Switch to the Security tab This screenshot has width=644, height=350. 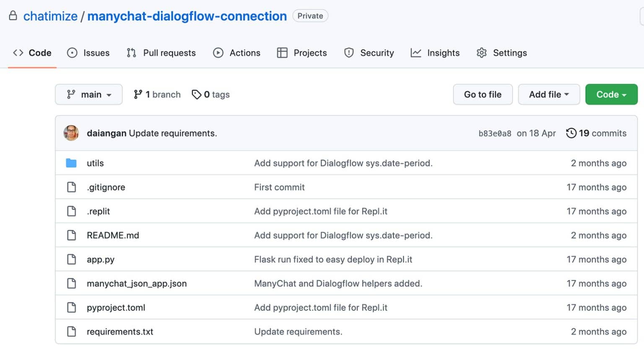pos(369,53)
